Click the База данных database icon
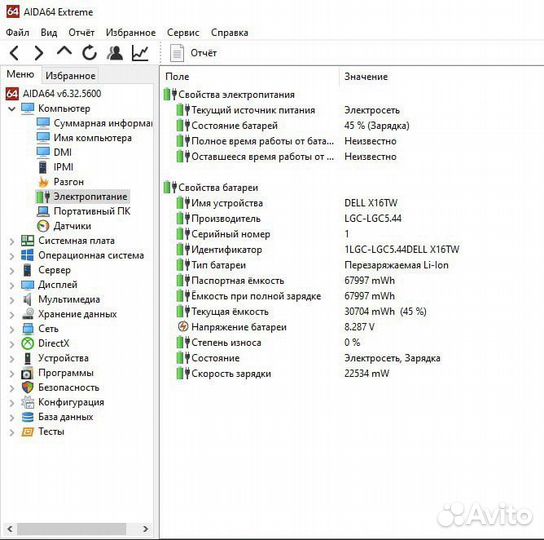This screenshot has height=540, width=544. click(x=27, y=417)
